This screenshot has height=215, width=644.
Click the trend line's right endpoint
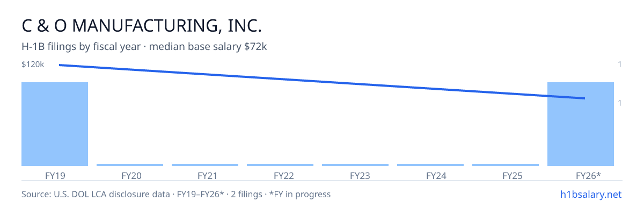pyautogui.click(x=584, y=98)
